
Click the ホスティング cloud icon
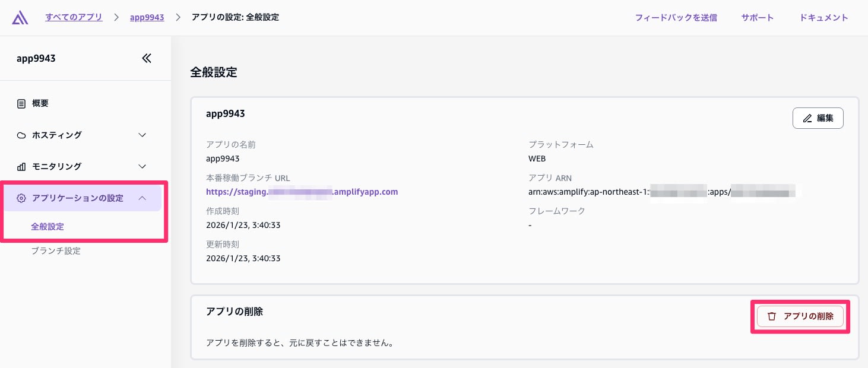(x=21, y=135)
